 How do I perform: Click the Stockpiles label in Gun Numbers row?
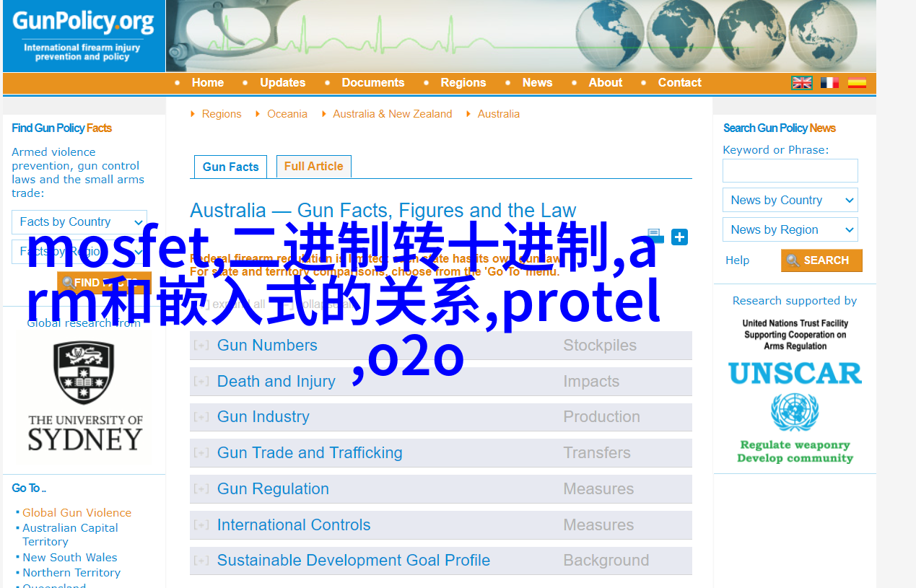click(x=600, y=346)
